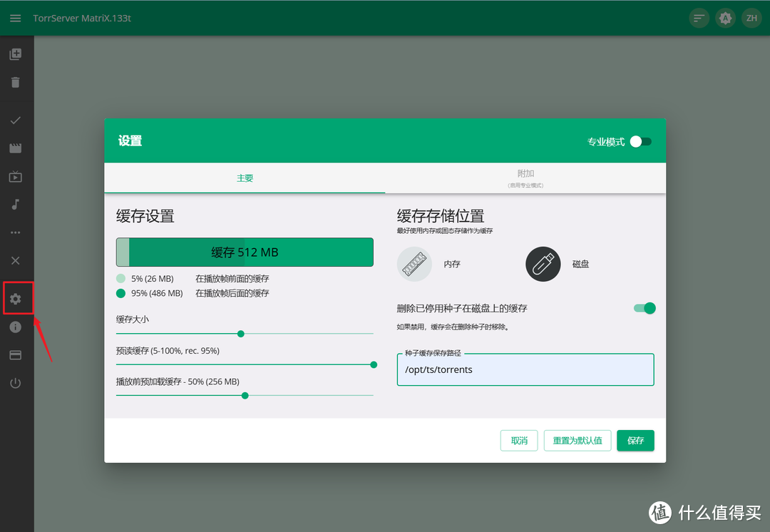Click the add torrent icon in sidebar
Screen dimensions: 770x532
16,53
